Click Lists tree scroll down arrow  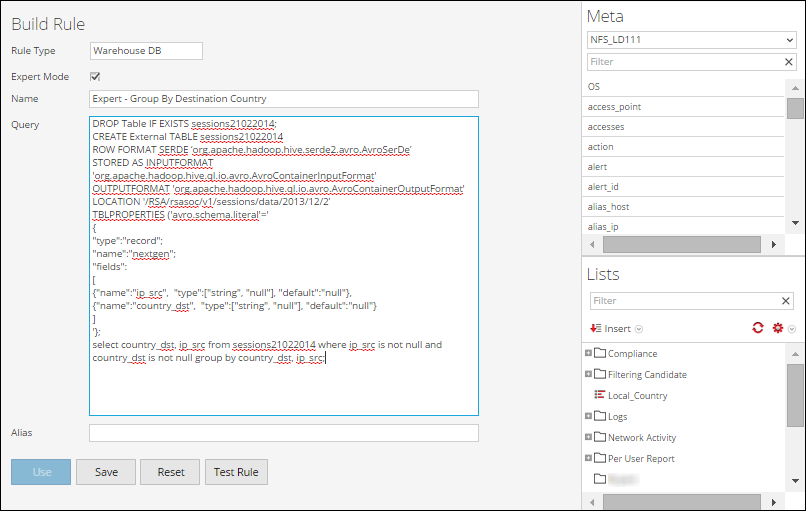pyautogui.click(x=795, y=481)
